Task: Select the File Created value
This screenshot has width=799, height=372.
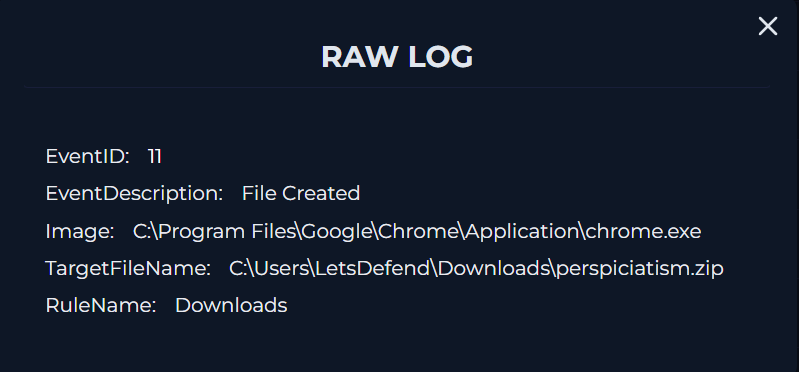Action: tap(301, 194)
